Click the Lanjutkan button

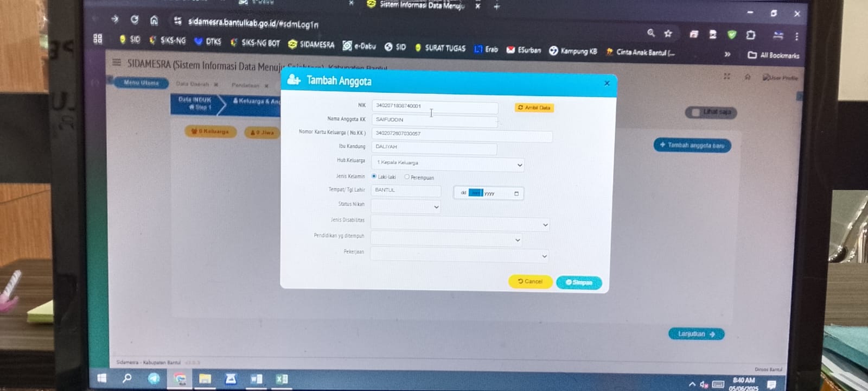click(x=697, y=334)
